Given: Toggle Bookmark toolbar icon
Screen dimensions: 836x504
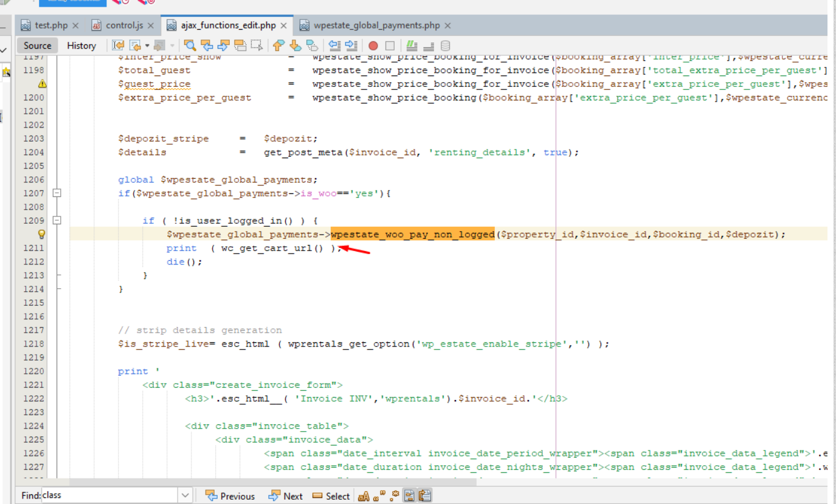Looking at the screenshot, I should pyautogui.click(x=312, y=46).
